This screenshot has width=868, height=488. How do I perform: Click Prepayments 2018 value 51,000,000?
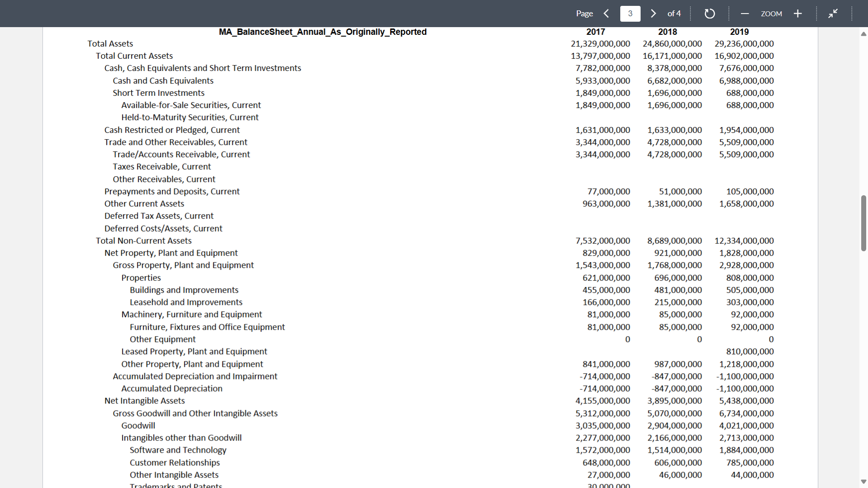[x=680, y=192]
